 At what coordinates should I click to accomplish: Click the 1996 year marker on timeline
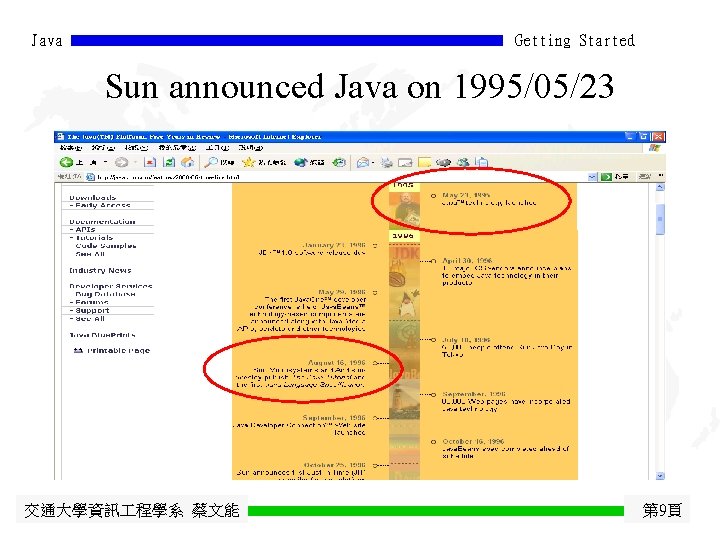pyautogui.click(x=404, y=236)
